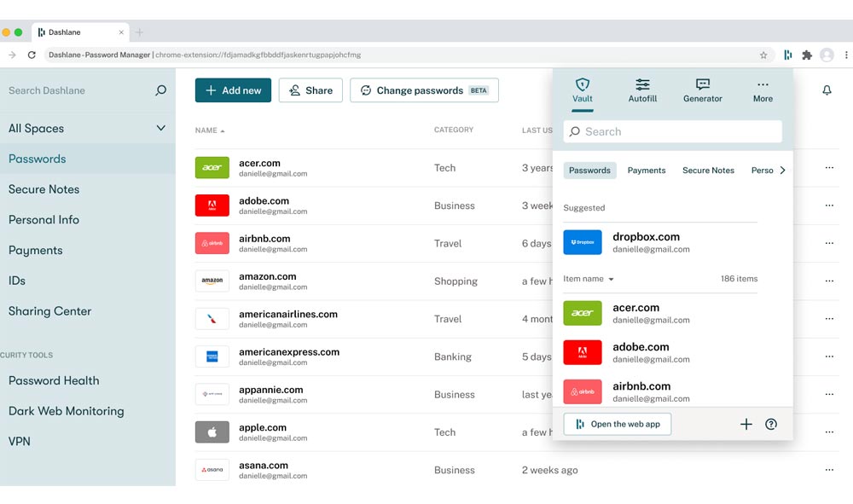Open more options for amazon.com row
This screenshot has width=853, height=504.
click(829, 281)
